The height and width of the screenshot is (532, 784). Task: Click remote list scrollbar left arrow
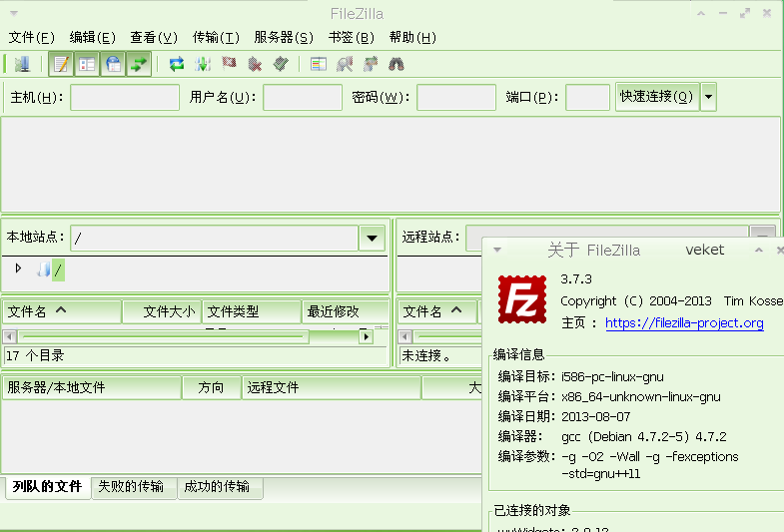pos(405,336)
